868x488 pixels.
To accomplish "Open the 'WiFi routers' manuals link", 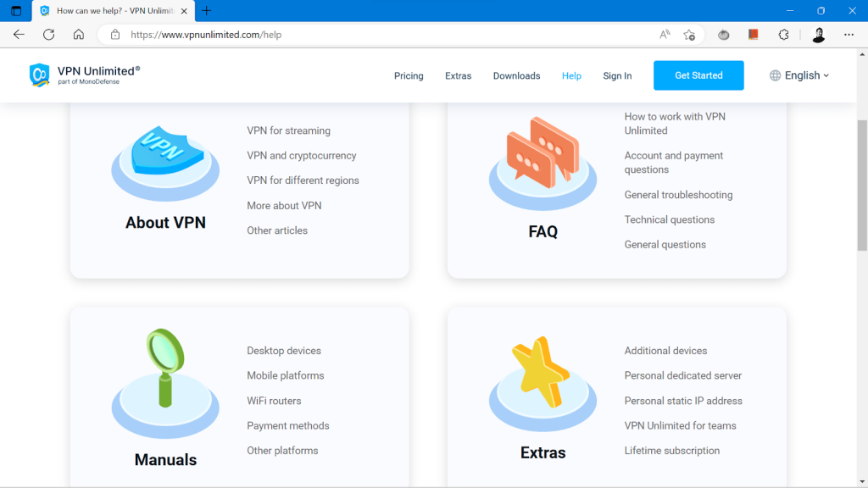I will 274,401.
